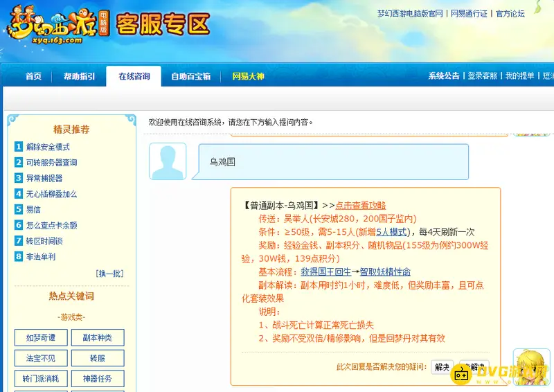Select recommendation 3 异常捕捉器
554x392 pixels.
44,178
